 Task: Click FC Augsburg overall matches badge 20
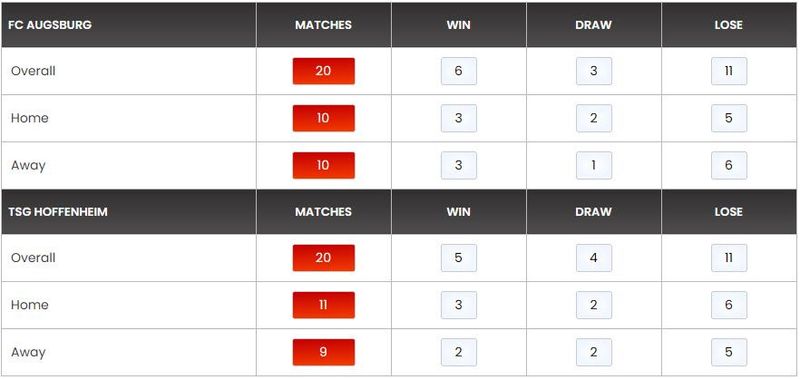click(323, 71)
